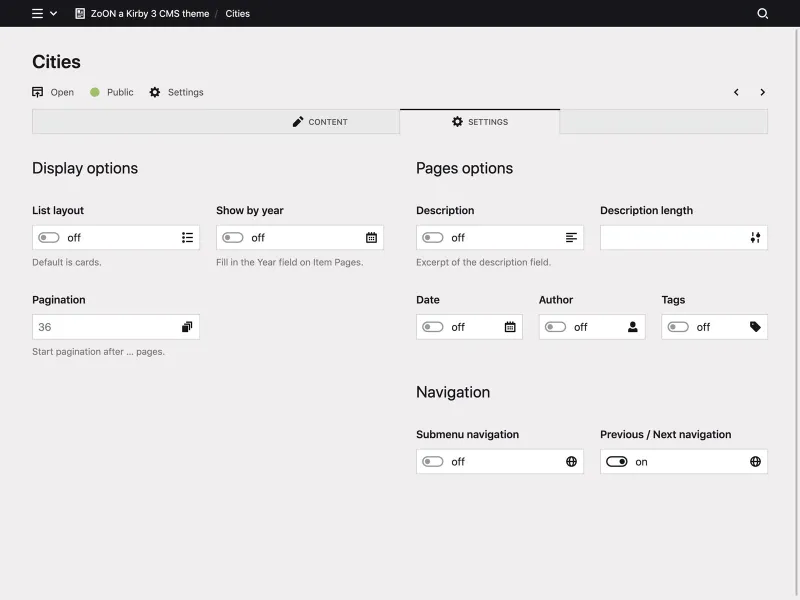Click the tag icon next to Tags toggle
This screenshot has height=600, width=800.
coord(755,326)
